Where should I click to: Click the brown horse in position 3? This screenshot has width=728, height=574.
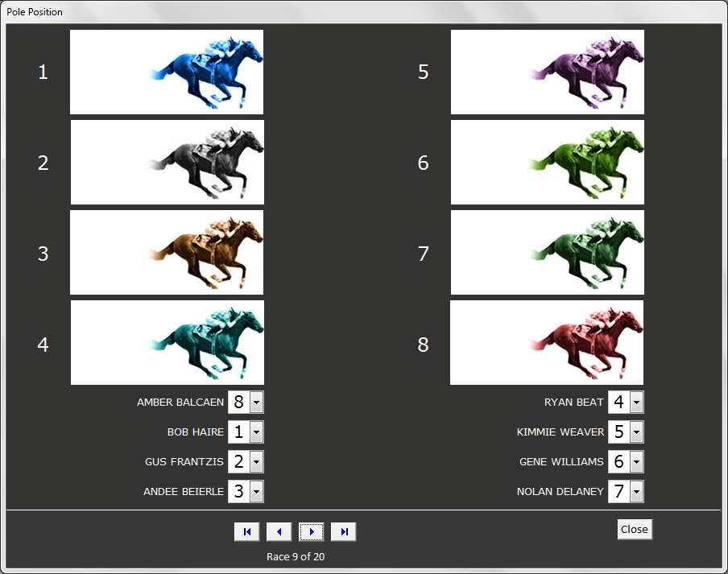click(167, 252)
